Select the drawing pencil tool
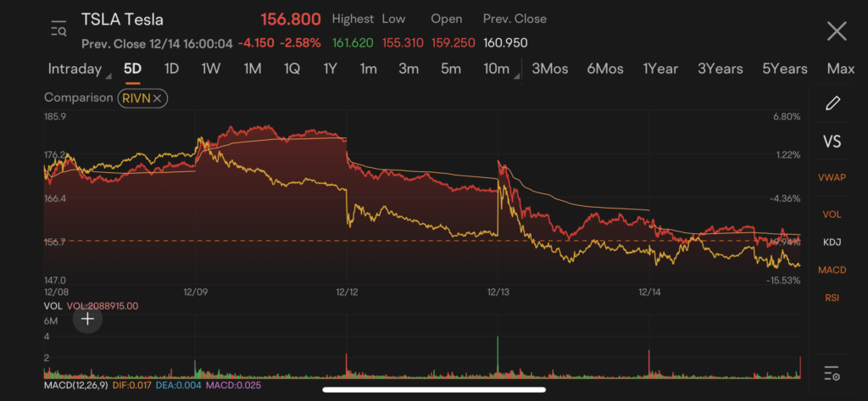868x401 pixels. [832, 103]
